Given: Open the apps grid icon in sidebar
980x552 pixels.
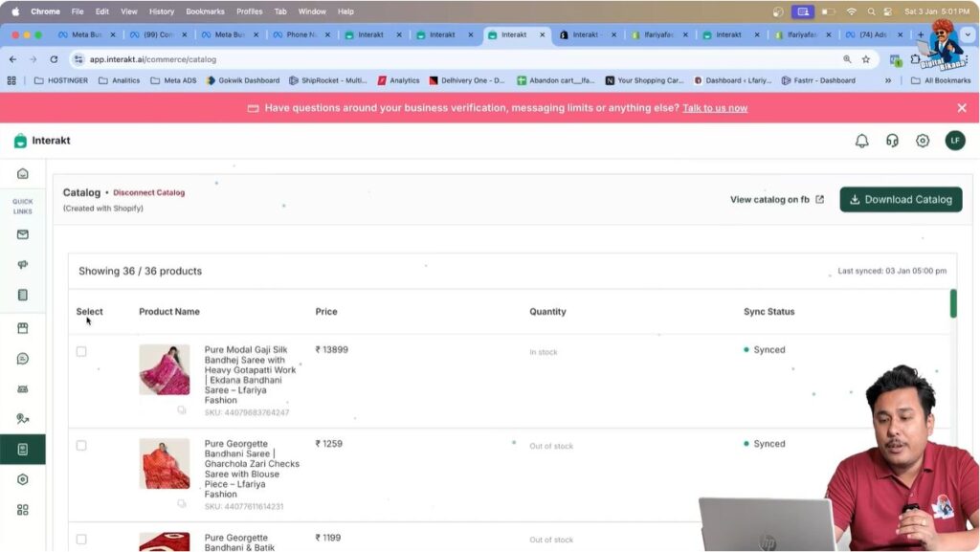Looking at the screenshot, I should tap(23, 510).
